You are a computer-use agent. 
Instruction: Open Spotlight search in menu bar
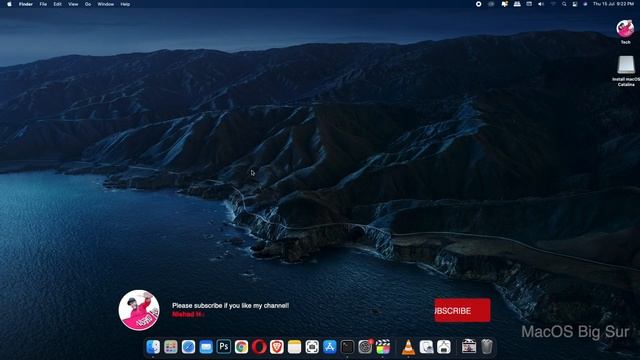tap(564, 4)
